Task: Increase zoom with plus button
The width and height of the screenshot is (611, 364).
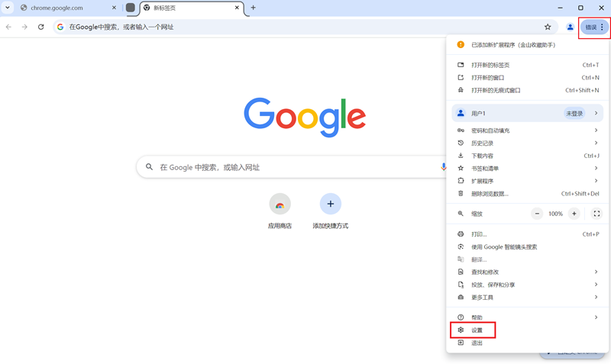Action: [574, 214]
